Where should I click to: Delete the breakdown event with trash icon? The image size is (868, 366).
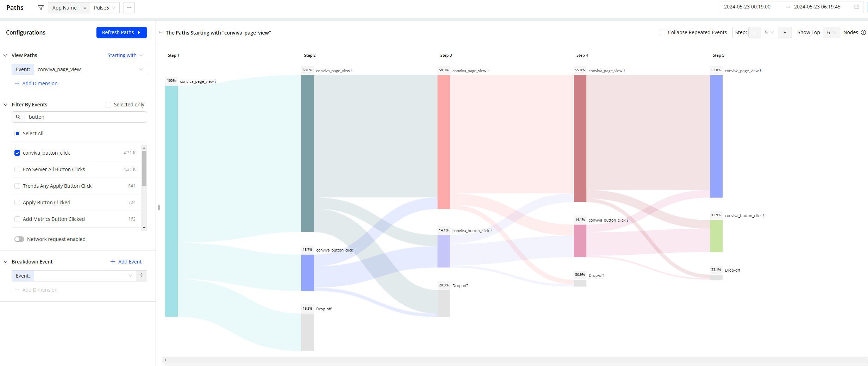pyautogui.click(x=141, y=276)
